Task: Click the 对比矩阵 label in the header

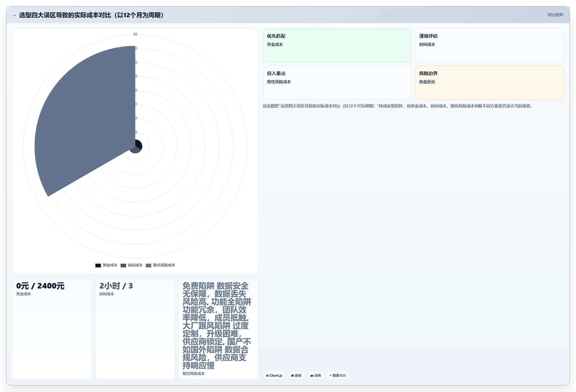Action: [x=555, y=15]
